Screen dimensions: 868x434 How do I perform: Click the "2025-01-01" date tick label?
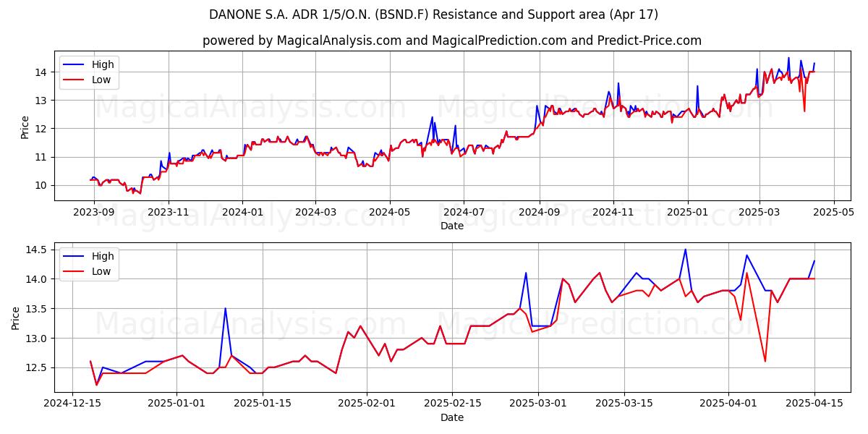tap(176, 404)
